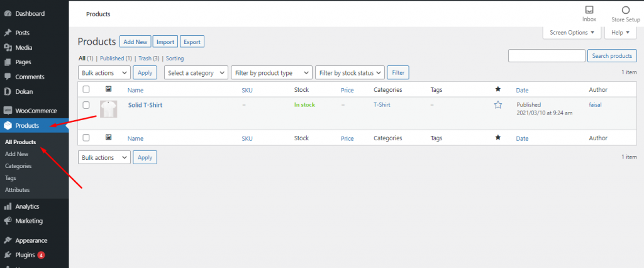Open the T-Shirt category link
The height and width of the screenshot is (268, 644).
coord(382,105)
